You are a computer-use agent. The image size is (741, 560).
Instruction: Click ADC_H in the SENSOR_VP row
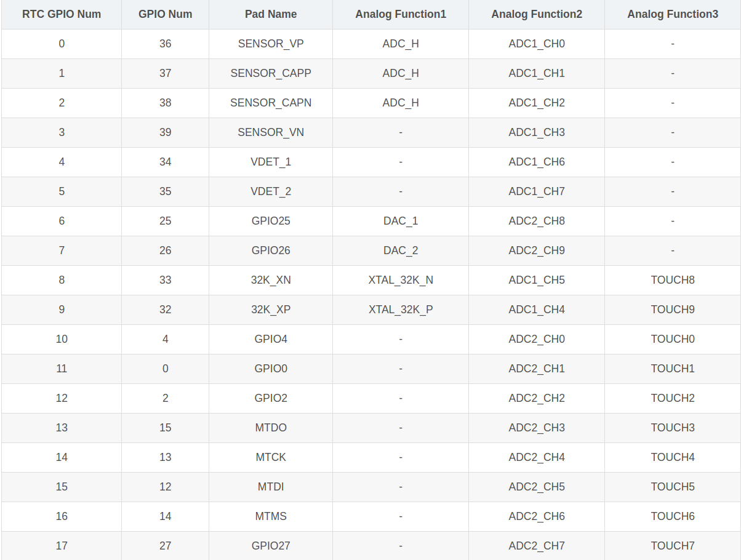(401, 44)
